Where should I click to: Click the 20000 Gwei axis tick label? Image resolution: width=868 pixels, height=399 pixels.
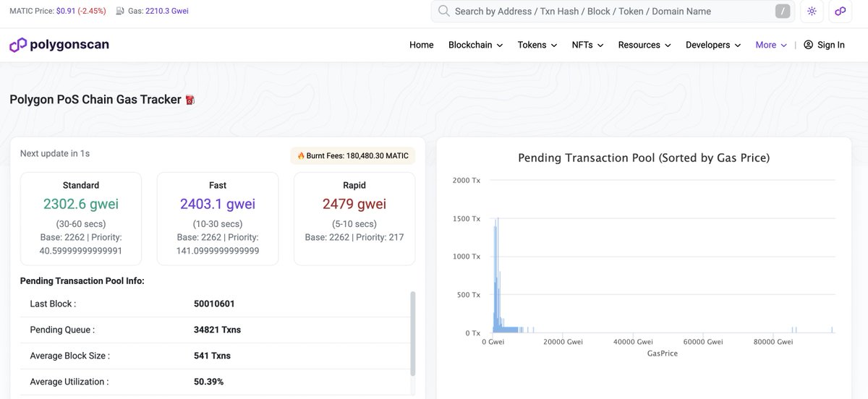(x=563, y=342)
